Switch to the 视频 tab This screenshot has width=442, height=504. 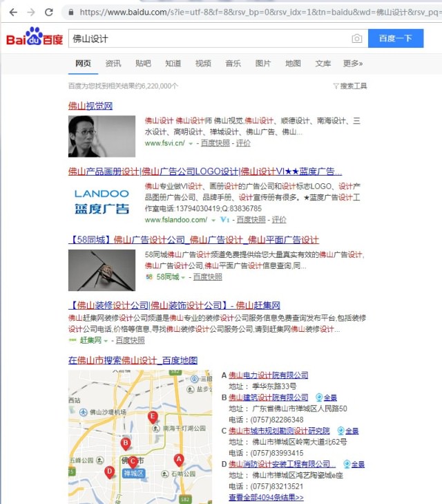pyautogui.click(x=203, y=64)
